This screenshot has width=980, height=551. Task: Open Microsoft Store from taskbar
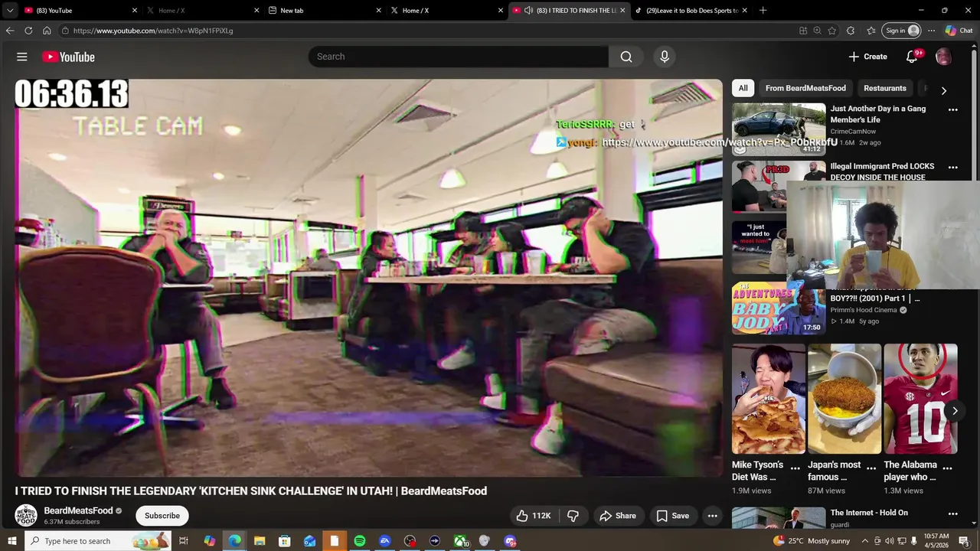click(x=284, y=541)
